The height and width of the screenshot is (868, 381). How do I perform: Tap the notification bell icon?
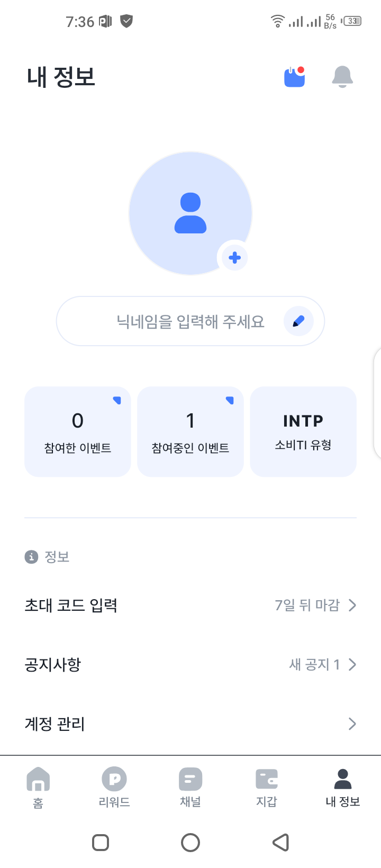pos(342,77)
